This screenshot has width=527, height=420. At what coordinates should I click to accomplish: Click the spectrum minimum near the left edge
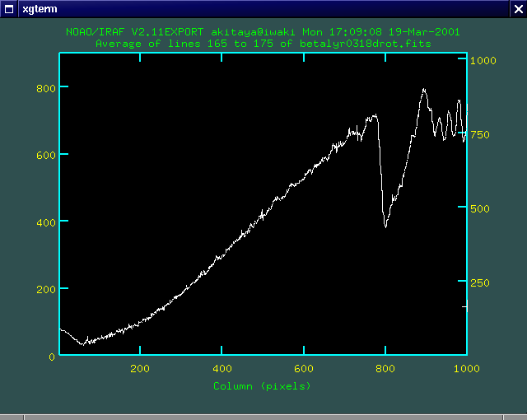pos(82,343)
